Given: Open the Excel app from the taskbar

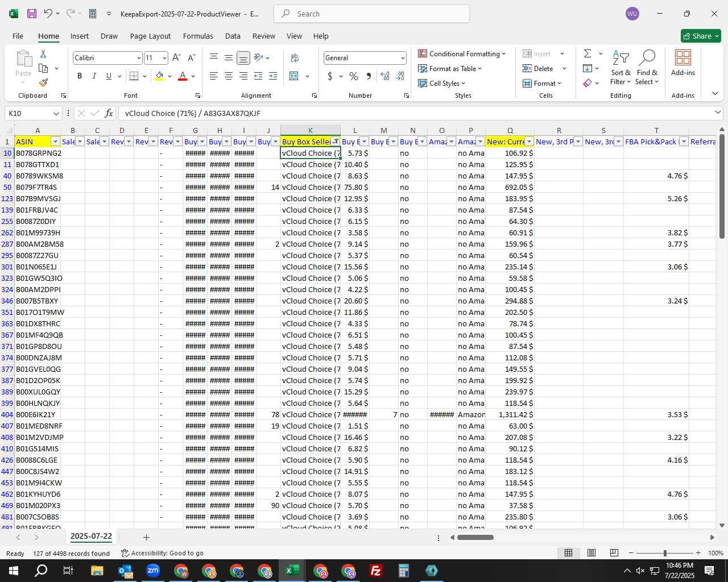Looking at the screenshot, I should (292, 571).
